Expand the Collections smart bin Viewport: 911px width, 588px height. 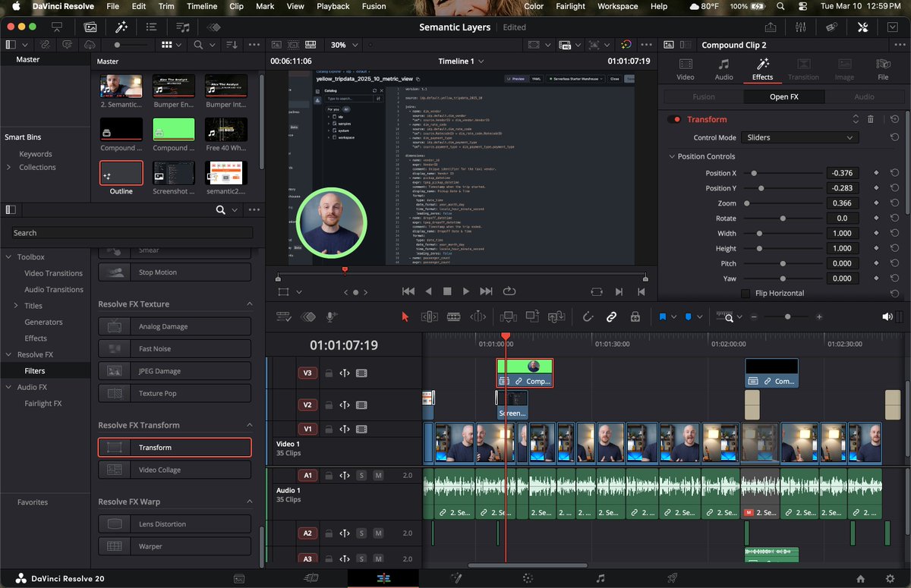click(9, 167)
